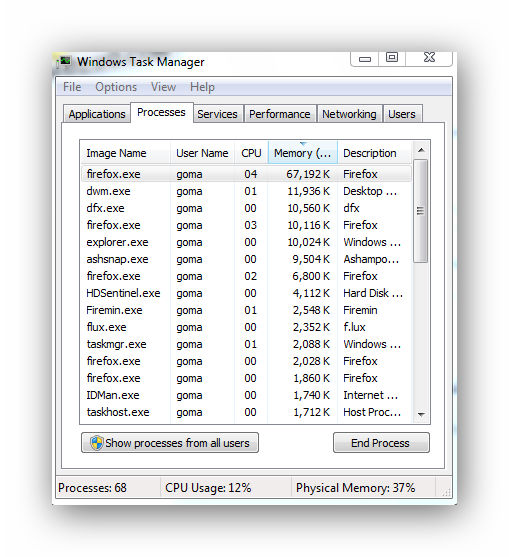The image size is (509, 557).
Task: Switch to the Networking tab
Action: [349, 114]
